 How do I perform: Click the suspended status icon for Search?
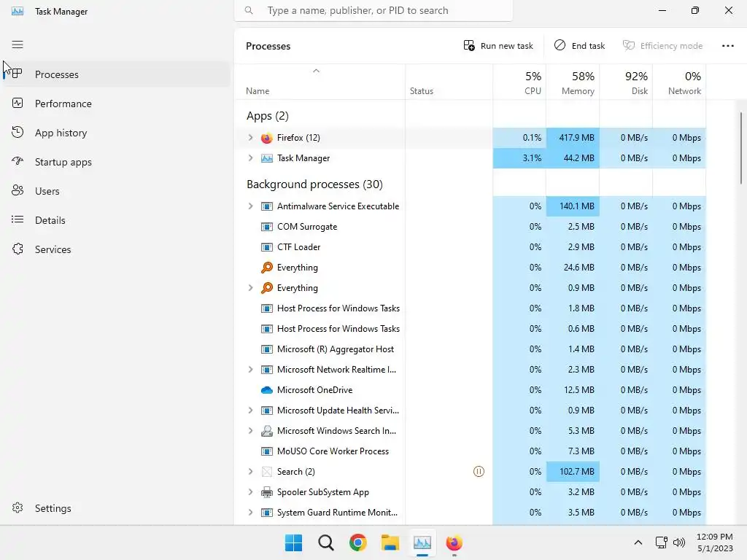(x=479, y=472)
